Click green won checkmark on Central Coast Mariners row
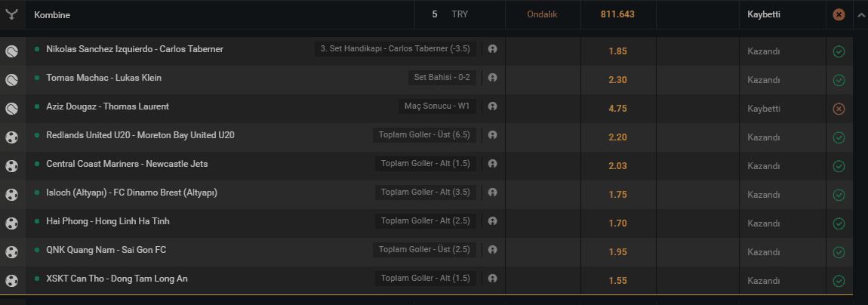Screen dimensions: 868x305 tap(839, 166)
